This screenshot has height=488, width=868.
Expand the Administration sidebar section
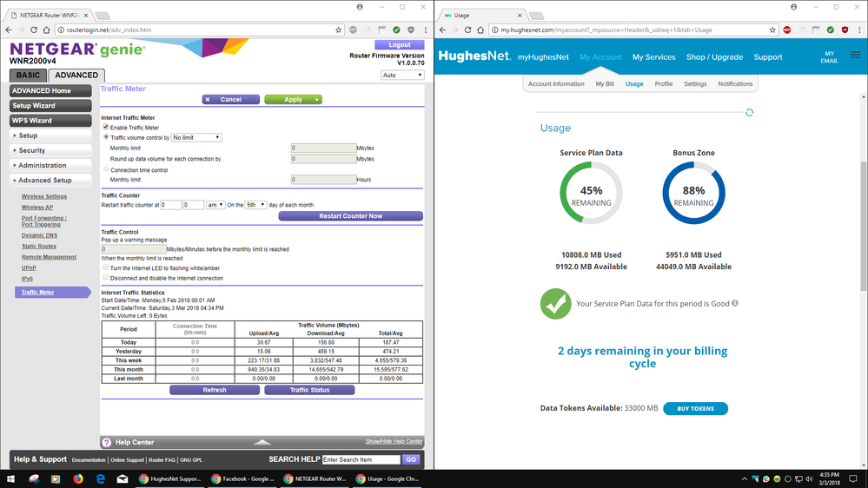pos(50,165)
